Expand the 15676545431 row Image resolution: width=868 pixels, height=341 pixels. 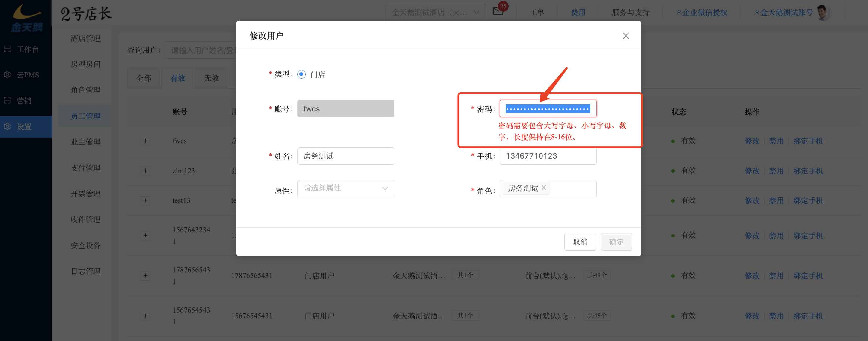click(x=145, y=316)
